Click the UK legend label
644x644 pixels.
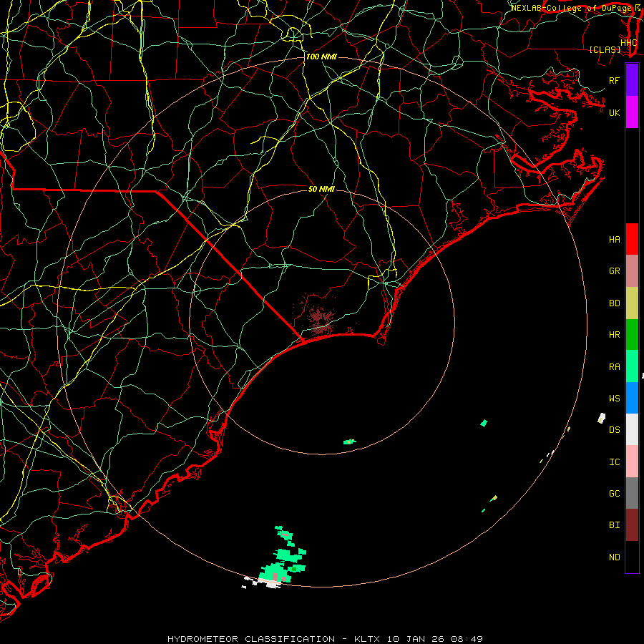coord(614,112)
